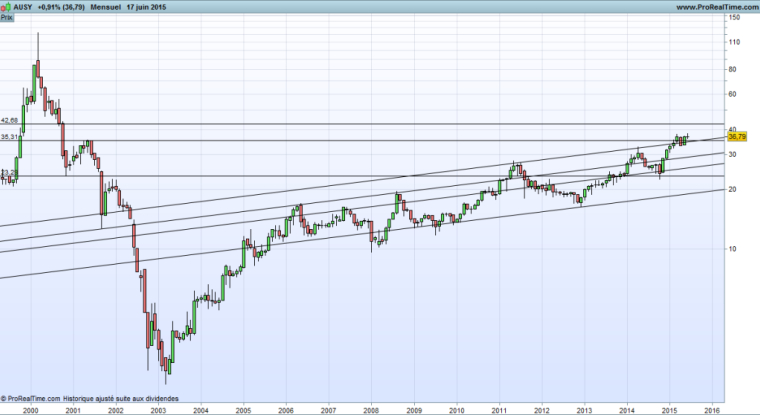Click the 80 price axis value

point(732,69)
